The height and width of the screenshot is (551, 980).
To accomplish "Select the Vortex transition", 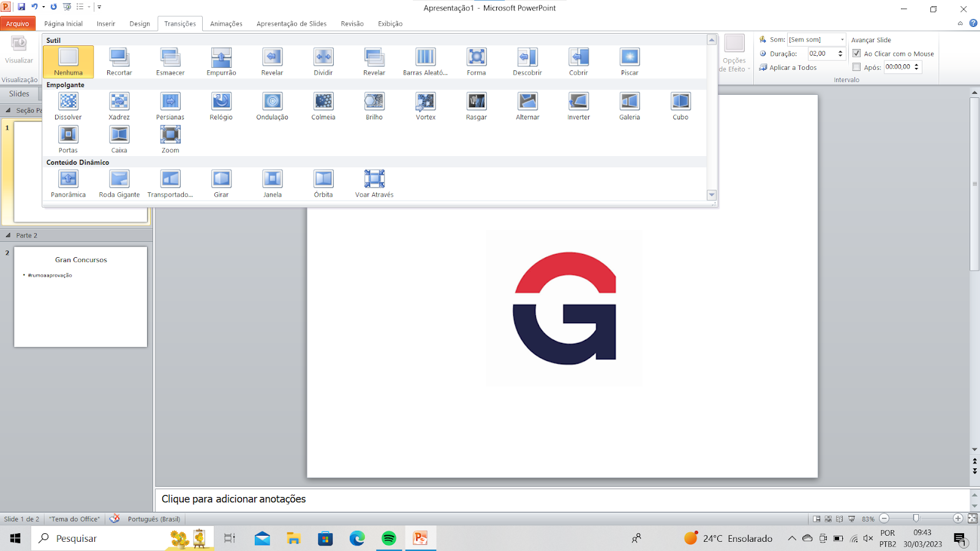I will pos(425,107).
